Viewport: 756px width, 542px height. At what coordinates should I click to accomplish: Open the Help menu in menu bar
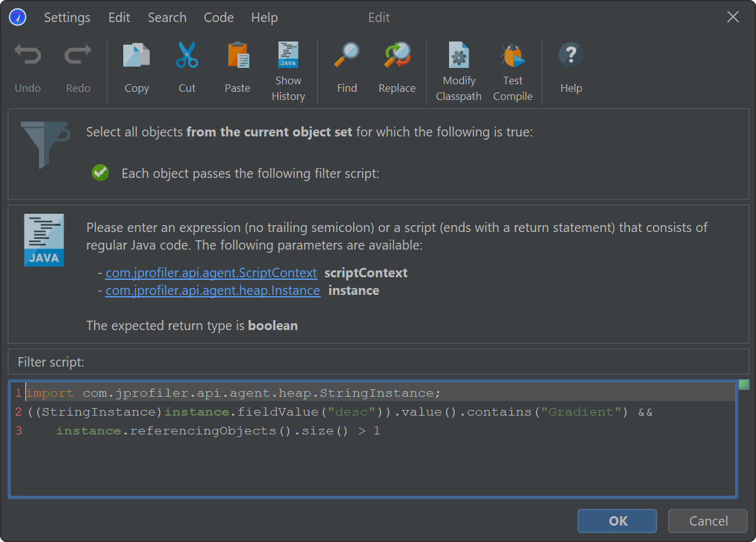pyautogui.click(x=264, y=18)
